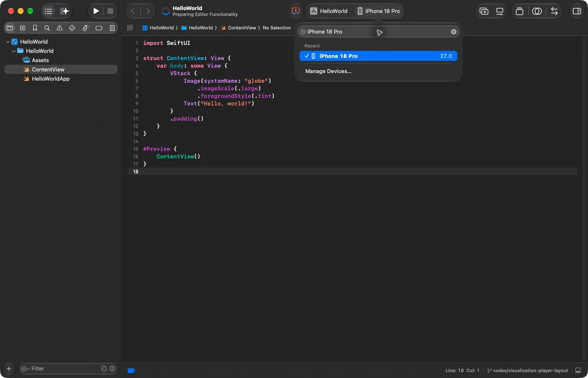This screenshot has height=378, width=588.
Task: Click the related items grid icon
Action: point(130,28)
